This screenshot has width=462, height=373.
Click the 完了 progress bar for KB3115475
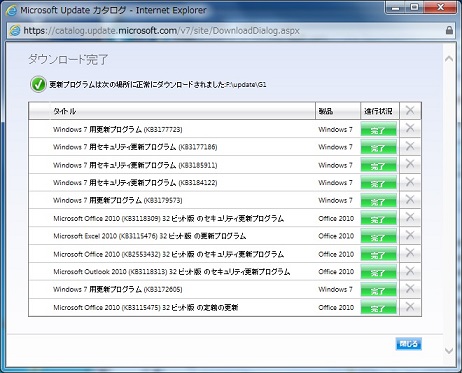(x=378, y=307)
